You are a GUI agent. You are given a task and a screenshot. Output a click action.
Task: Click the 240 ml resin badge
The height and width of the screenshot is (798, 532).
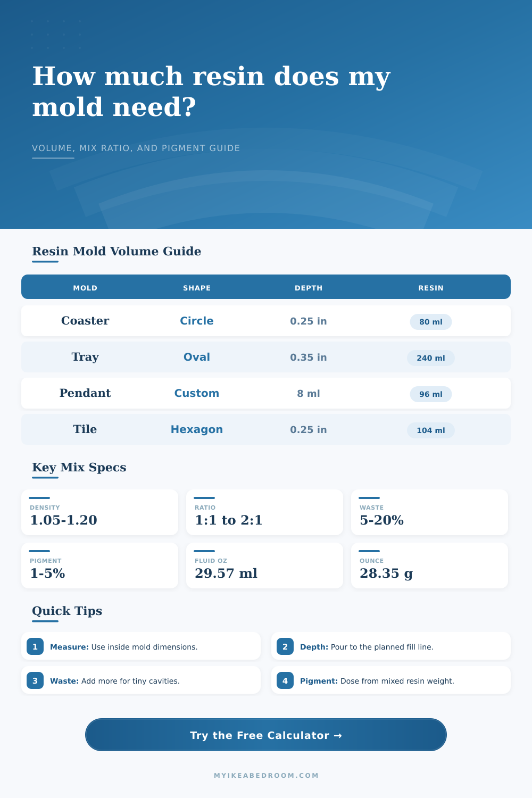tap(431, 358)
